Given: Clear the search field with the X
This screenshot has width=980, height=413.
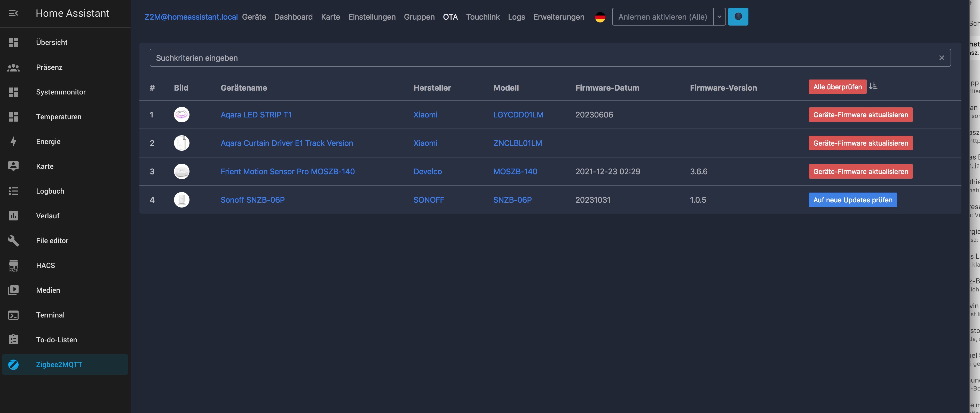Looking at the screenshot, I should pyautogui.click(x=942, y=58).
